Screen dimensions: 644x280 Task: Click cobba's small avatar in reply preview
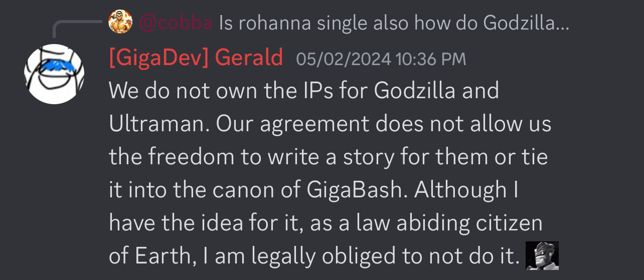coord(120,22)
